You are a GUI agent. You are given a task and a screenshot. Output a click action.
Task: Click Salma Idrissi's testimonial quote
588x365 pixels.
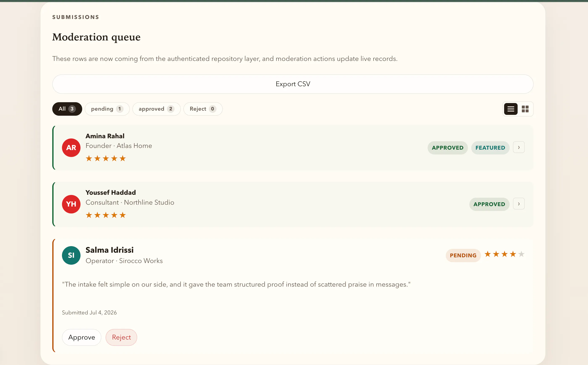click(x=236, y=284)
